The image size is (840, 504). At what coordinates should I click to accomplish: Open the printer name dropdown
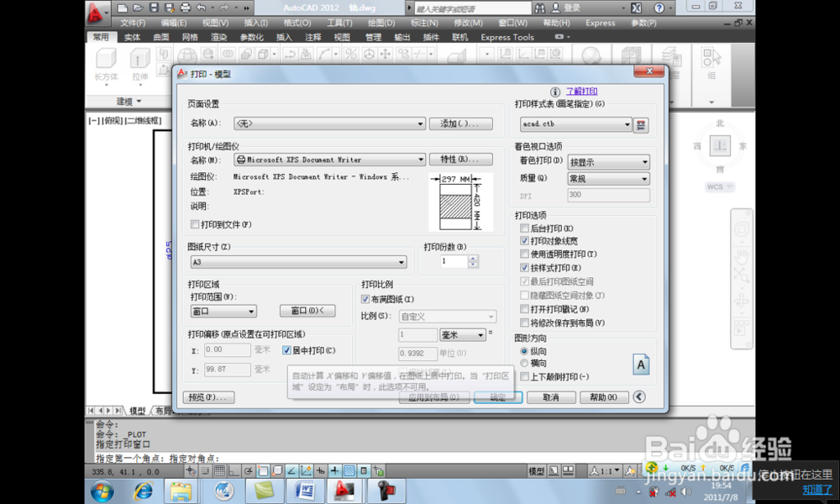tap(329, 160)
